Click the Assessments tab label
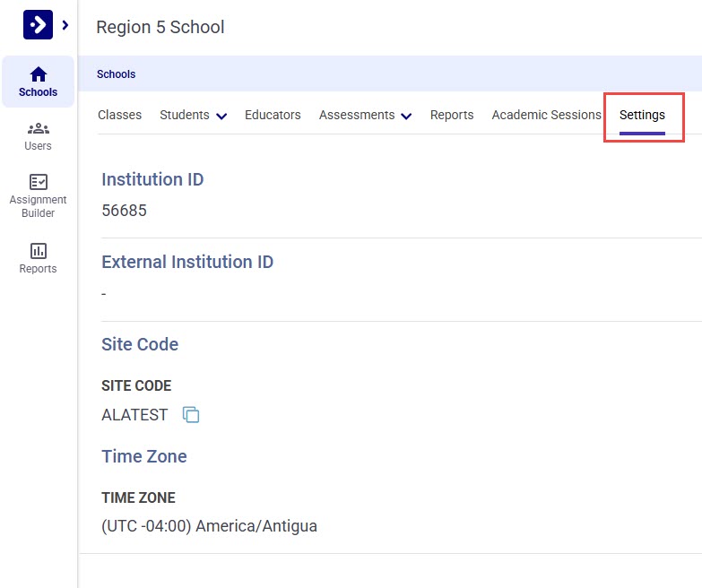The height and width of the screenshot is (588, 702). [x=357, y=115]
